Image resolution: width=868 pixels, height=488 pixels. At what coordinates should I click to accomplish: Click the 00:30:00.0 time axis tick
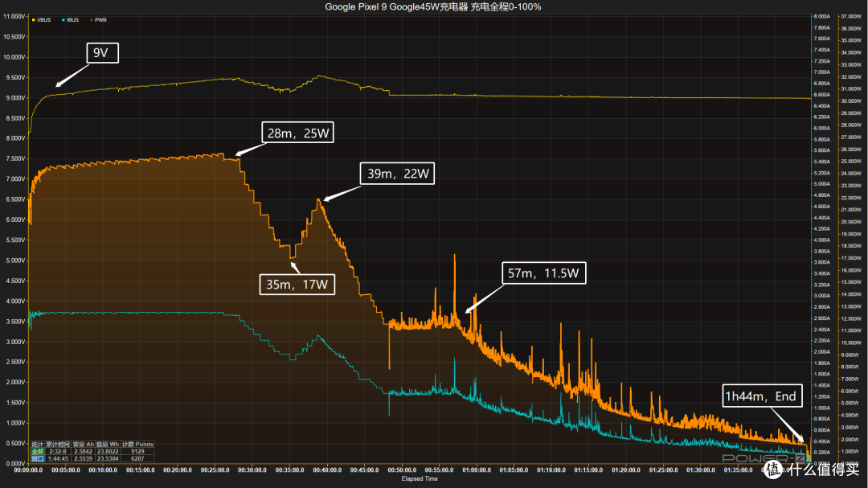tap(252, 470)
